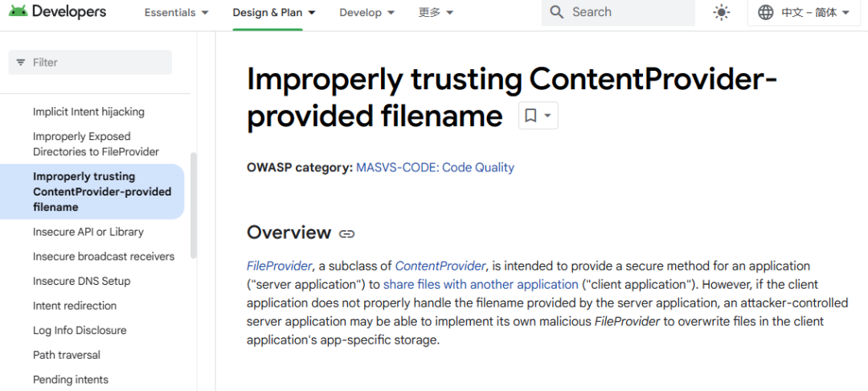The image size is (868, 391).
Task: Click the bookmark icon beside the title
Action: coord(530,116)
